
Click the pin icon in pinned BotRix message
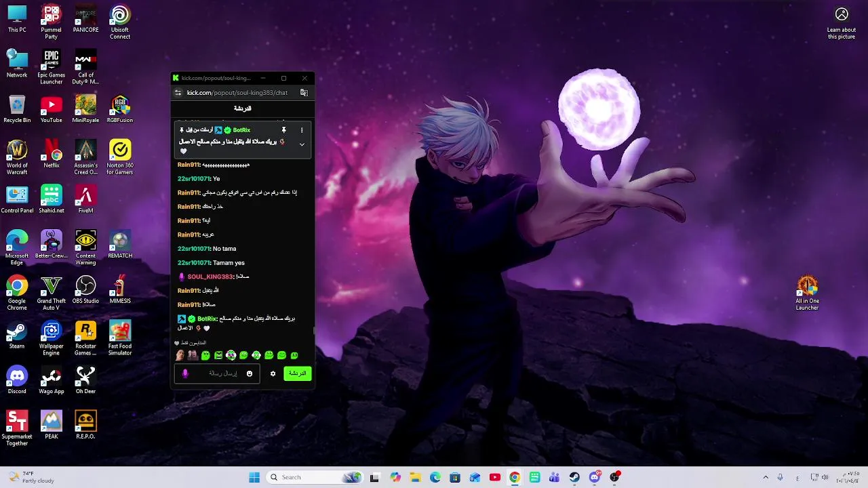[283, 130]
